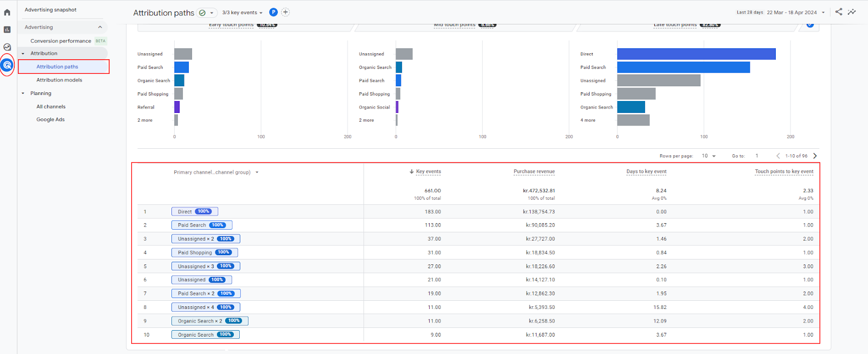Collapse the Advertising section chevron
This screenshot has width=868, height=354.
click(x=100, y=27)
